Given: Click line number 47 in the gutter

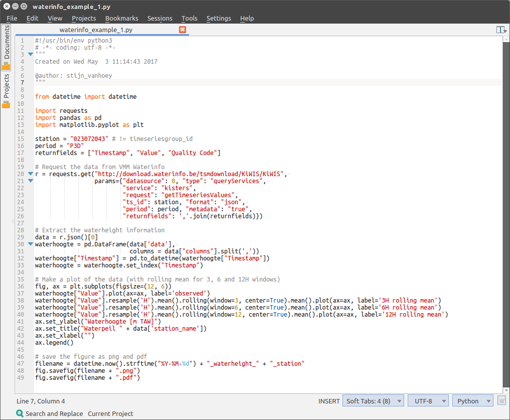Looking at the screenshot, I should point(21,363).
